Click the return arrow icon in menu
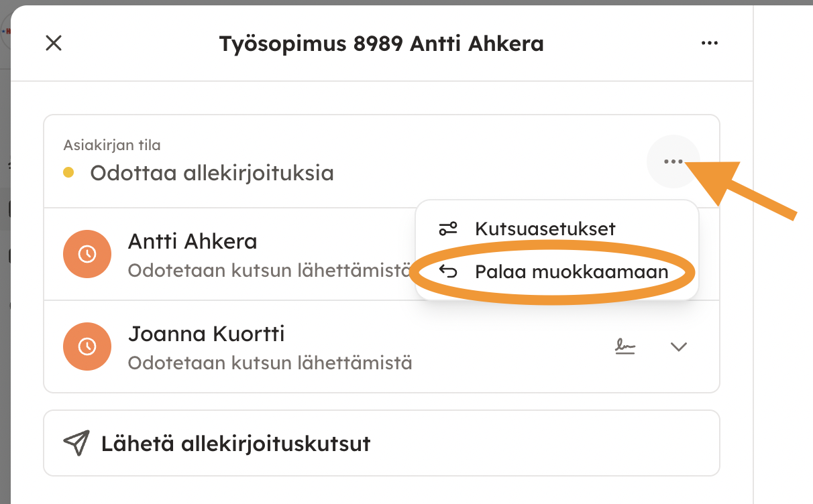Screen dimensions: 813x504 coord(448,271)
